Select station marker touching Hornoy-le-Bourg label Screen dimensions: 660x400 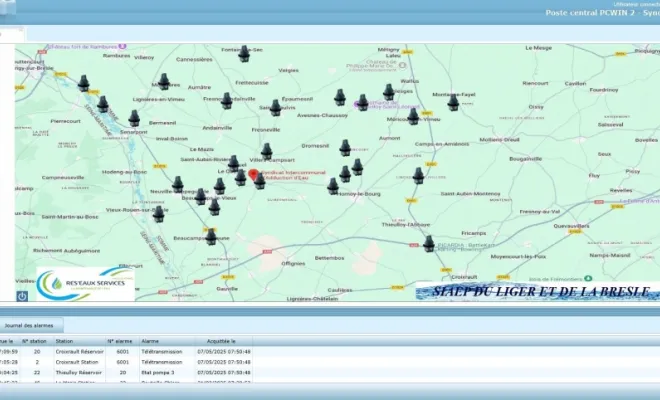pyautogui.click(x=333, y=186)
